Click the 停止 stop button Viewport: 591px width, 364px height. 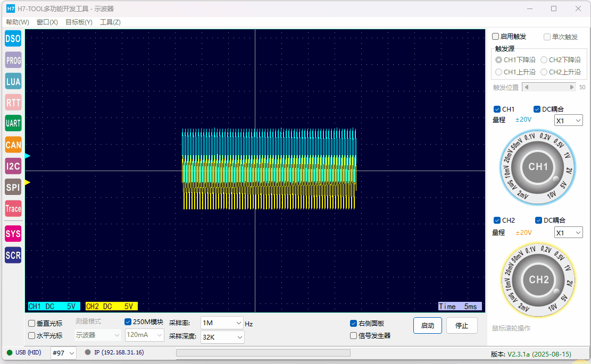pos(462,326)
